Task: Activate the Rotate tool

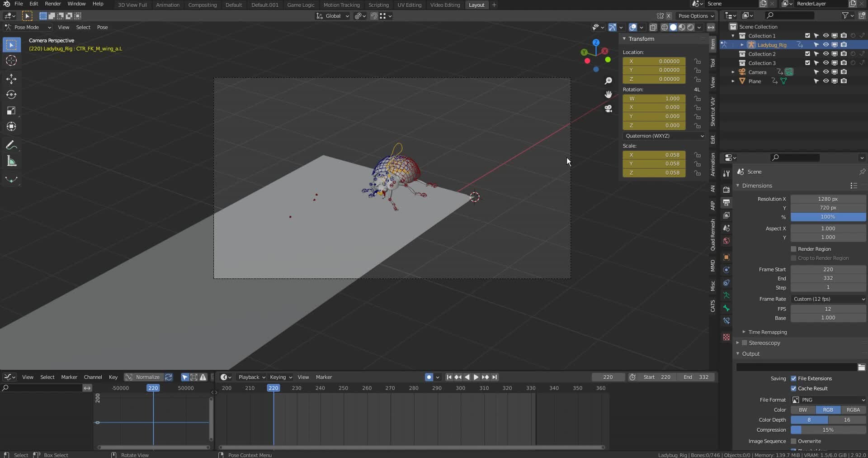Action: pyautogui.click(x=11, y=95)
